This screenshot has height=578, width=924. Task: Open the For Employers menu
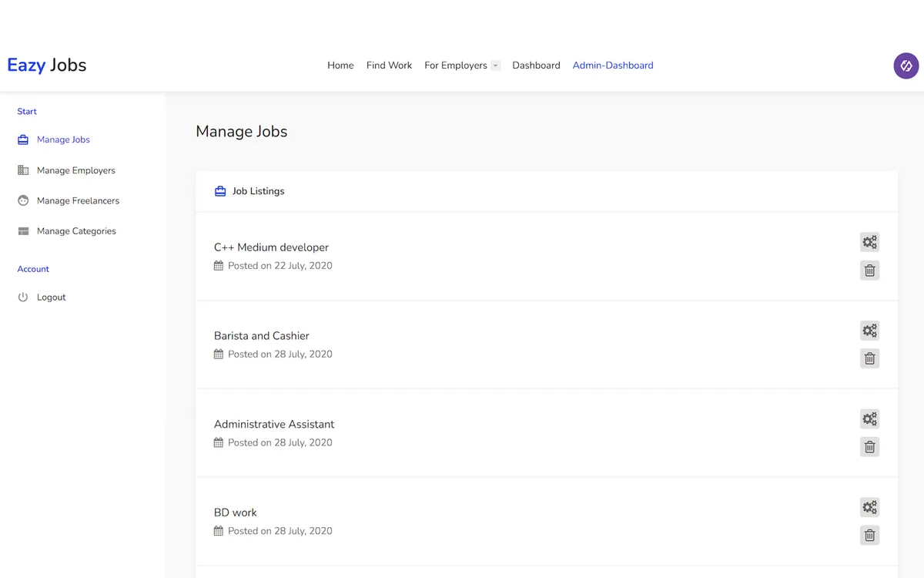(456, 66)
